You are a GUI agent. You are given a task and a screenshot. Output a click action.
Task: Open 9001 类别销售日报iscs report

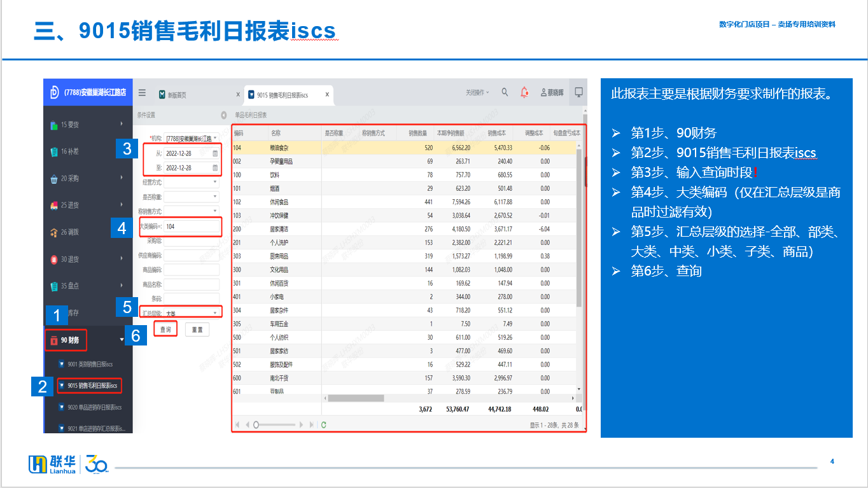tap(90, 364)
